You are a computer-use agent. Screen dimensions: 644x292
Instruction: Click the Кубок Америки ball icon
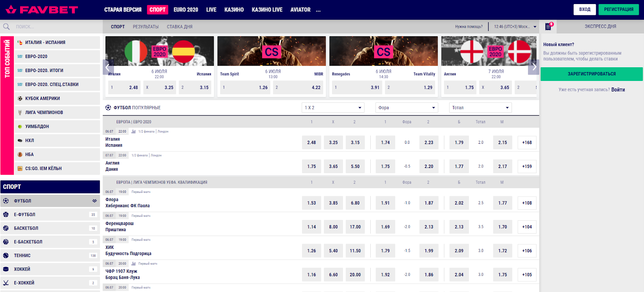pos(20,98)
